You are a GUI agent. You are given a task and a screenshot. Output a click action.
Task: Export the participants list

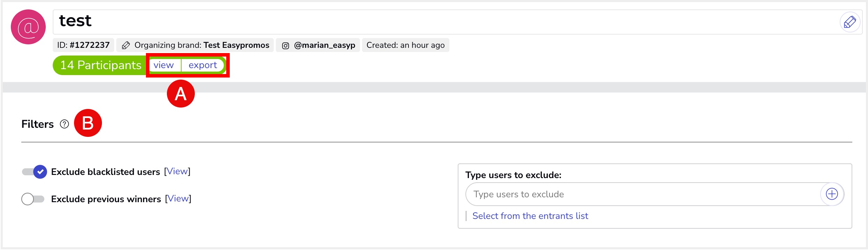point(203,65)
